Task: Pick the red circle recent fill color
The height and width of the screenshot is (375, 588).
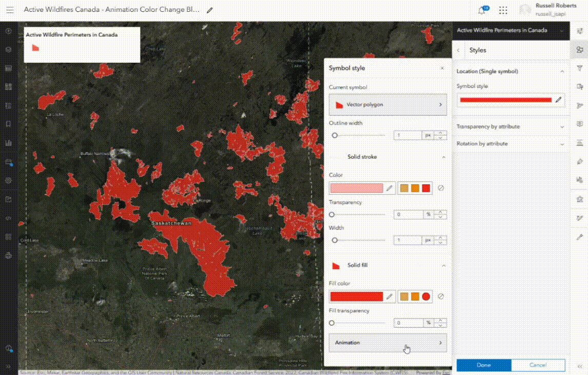Action: (x=426, y=296)
